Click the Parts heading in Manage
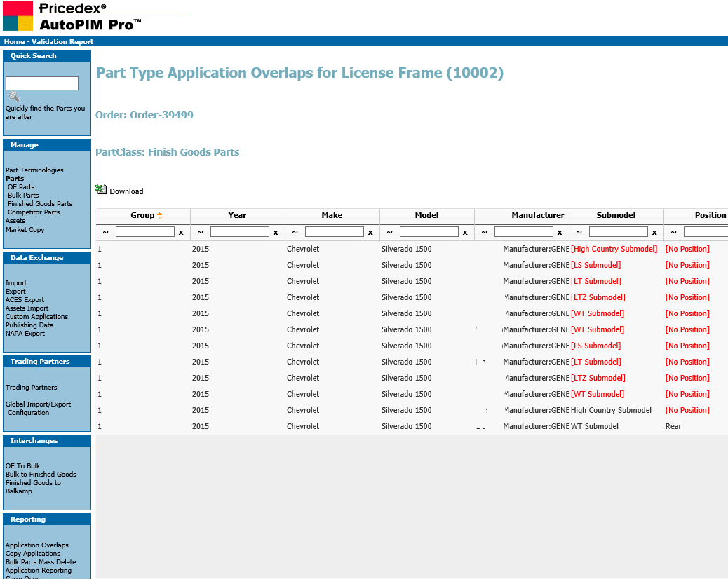 [15, 179]
